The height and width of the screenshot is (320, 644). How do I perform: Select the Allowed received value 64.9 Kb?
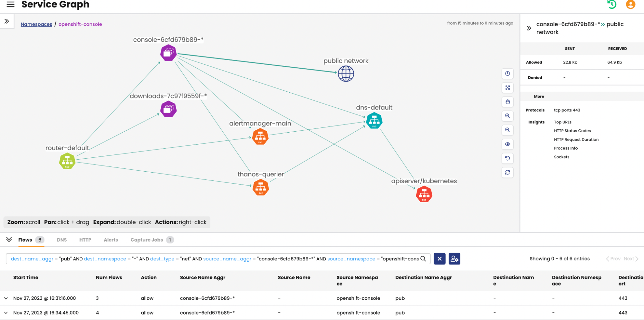615,62
